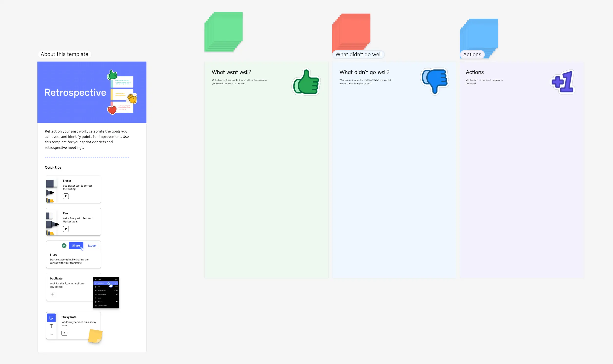The height and width of the screenshot is (364, 613).
Task: Pick the red sticky note stack
Action: tap(351, 32)
